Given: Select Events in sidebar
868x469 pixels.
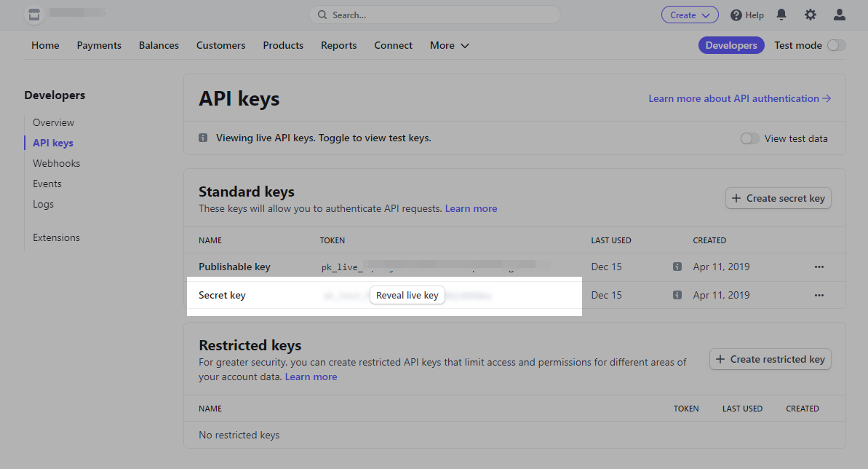Looking at the screenshot, I should pyautogui.click(x=47, y=184).
